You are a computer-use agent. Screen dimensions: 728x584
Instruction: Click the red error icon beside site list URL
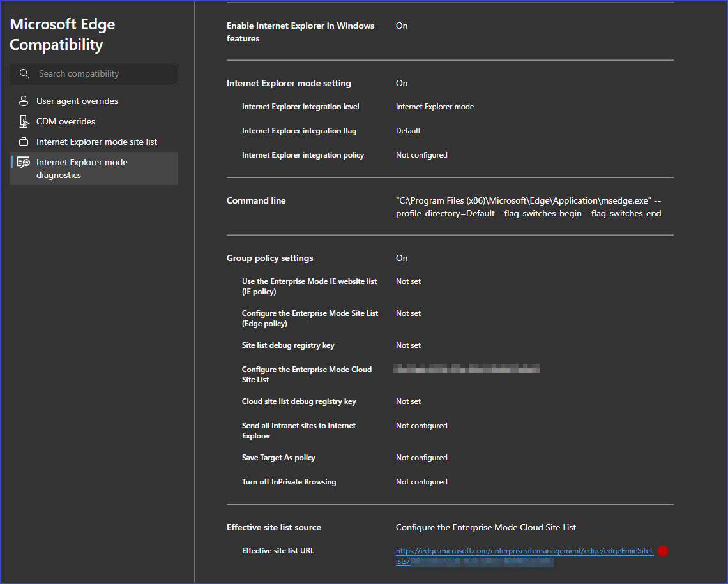pos(663,551)
